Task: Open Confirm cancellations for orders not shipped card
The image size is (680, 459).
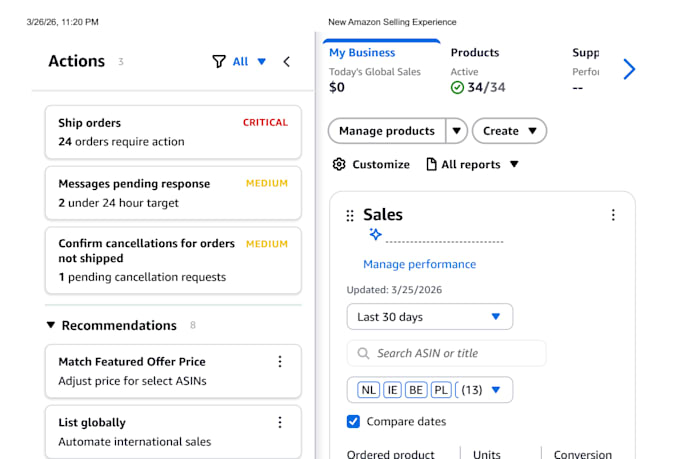Action: 173,260
